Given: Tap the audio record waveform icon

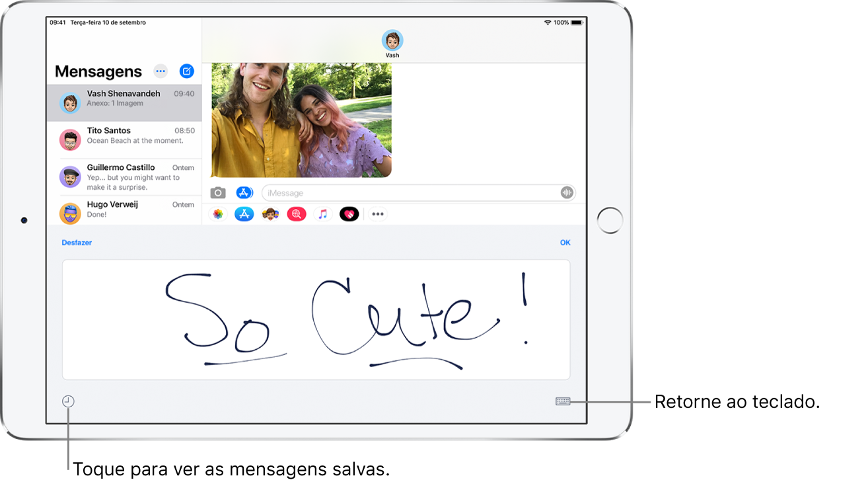Looking at the screenshot, I should (x=567, y=193).
